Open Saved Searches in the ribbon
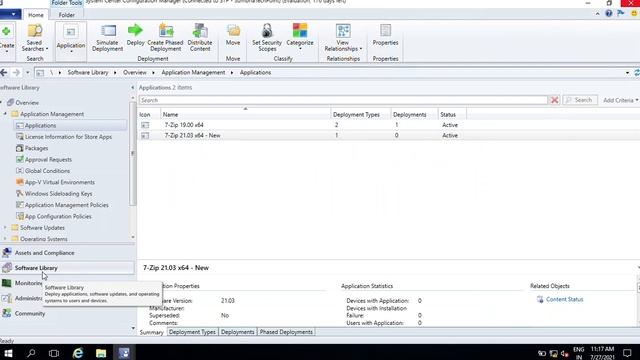Viewport: 640px width, 360px height. (x=35, y=38)
